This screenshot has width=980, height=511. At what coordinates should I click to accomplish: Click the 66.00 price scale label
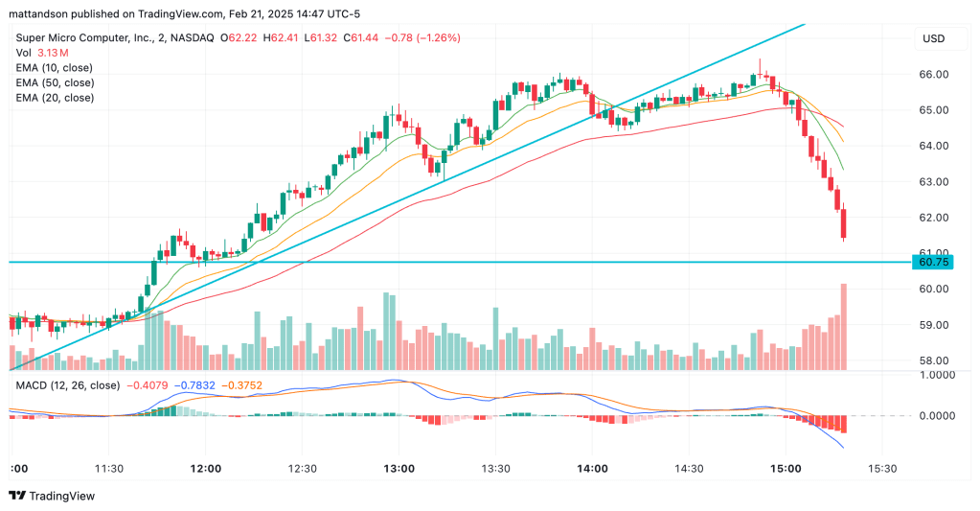pyautogui.click(x=933, y=74)
